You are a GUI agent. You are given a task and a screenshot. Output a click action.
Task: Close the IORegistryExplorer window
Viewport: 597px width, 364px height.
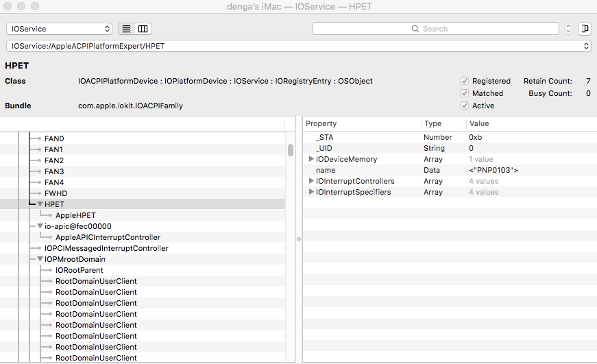(8, 6)
